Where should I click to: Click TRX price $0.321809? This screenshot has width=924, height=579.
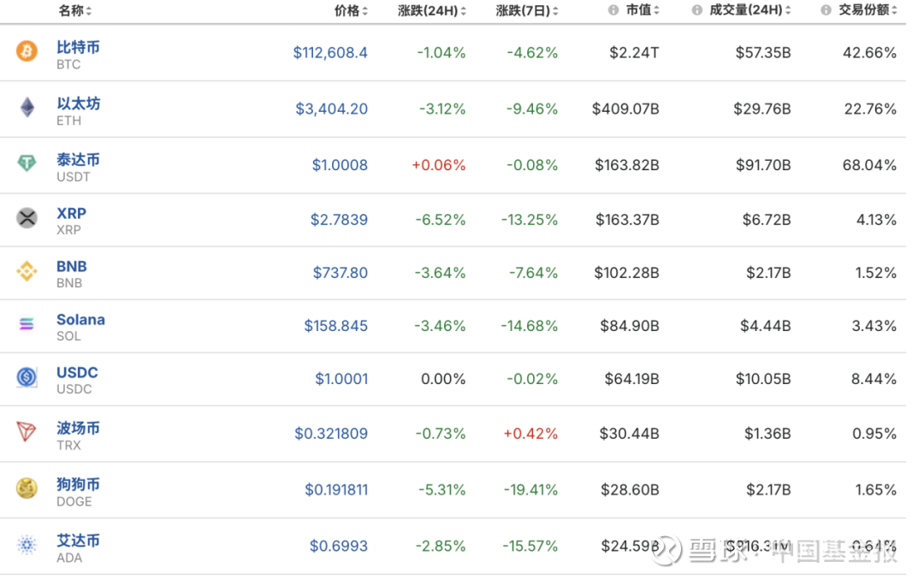pyautogui.click(x=331, y=434)
